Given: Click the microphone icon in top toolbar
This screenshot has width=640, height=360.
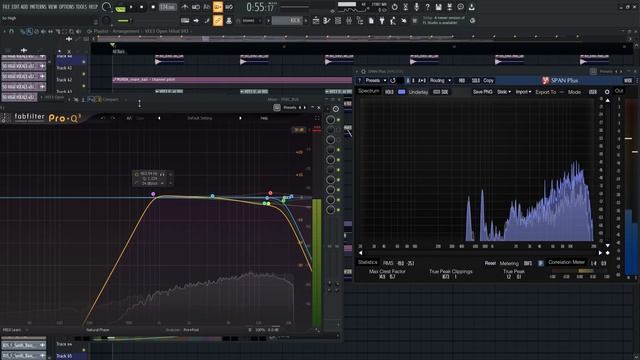Looking at the screenshot, I should (x=416, y=7).
